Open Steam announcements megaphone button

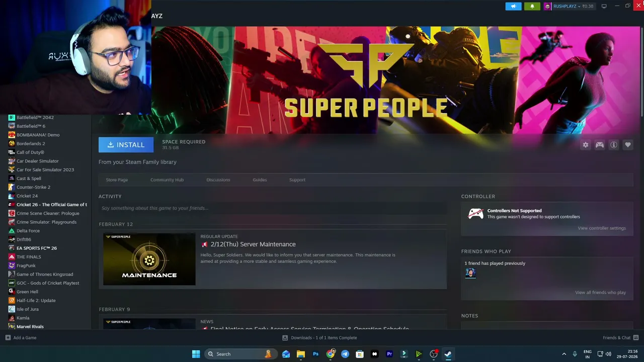tap(513, 6)
